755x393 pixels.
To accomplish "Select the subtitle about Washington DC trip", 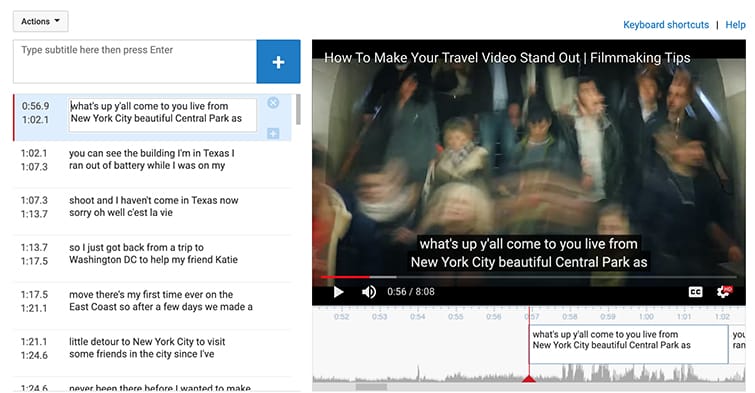I will click(152, 254).
